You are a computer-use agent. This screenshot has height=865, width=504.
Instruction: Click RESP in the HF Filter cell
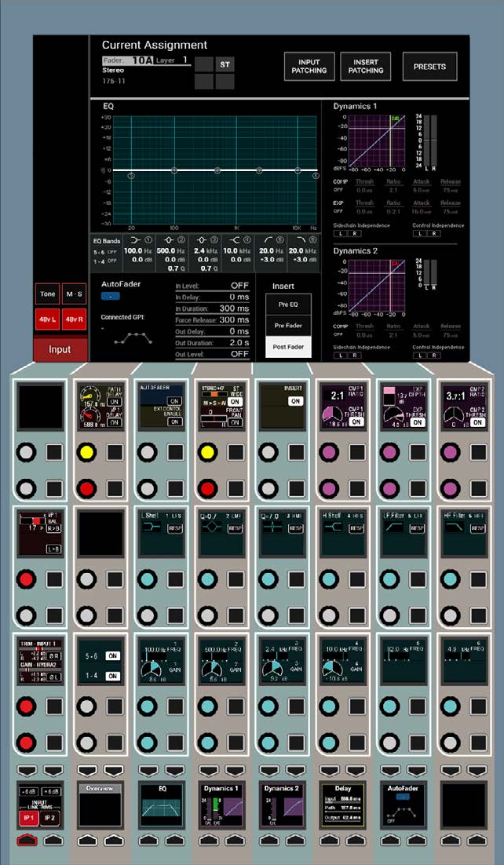[478, 528]
